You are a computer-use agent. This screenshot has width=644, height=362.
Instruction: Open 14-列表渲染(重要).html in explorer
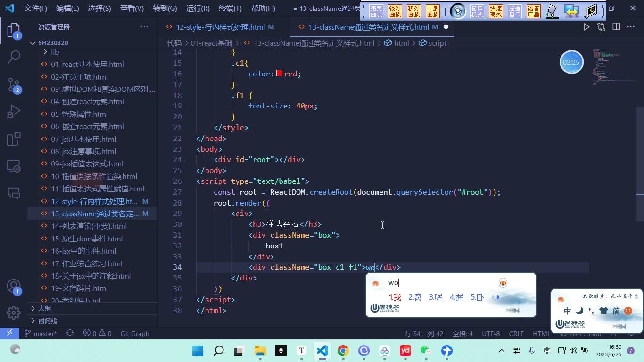[89, 226]
